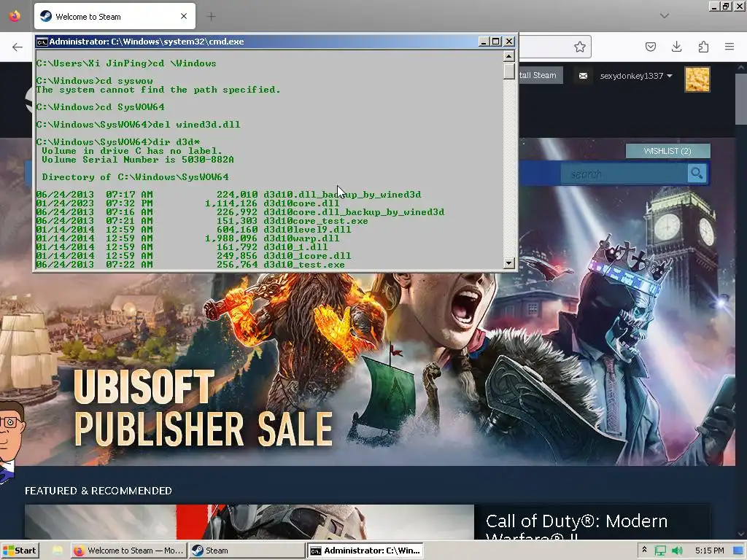This screenshot has width=747, height=560.
Task: Click the 5:15 PM system clock
Action: pos(709,551)
